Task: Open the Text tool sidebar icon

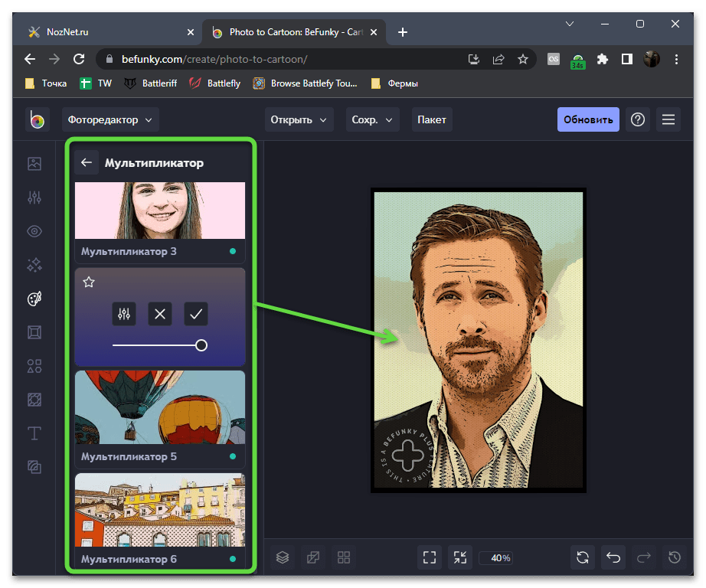Action: (x=34, y=433)
